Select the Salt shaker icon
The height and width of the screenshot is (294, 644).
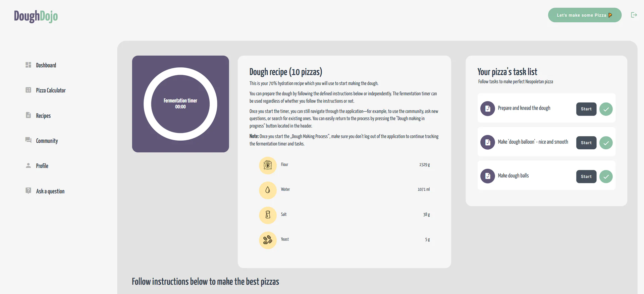(267, 215)
